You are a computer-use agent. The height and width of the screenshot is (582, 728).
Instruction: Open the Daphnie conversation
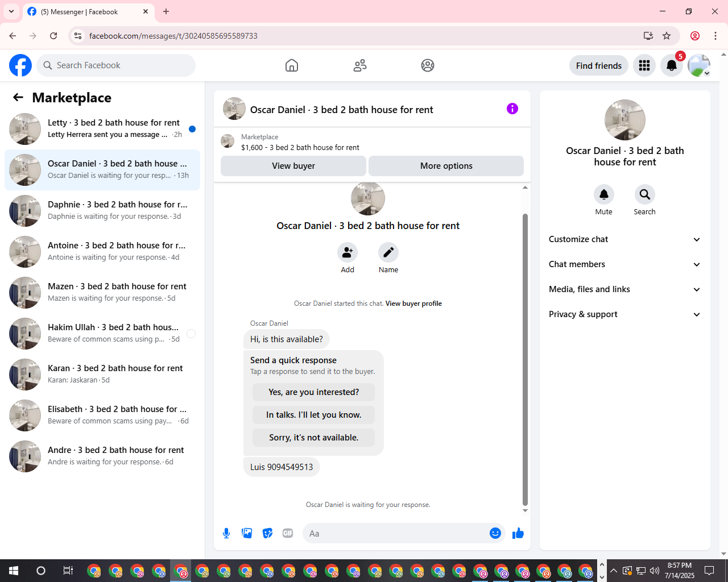[102, 211]
